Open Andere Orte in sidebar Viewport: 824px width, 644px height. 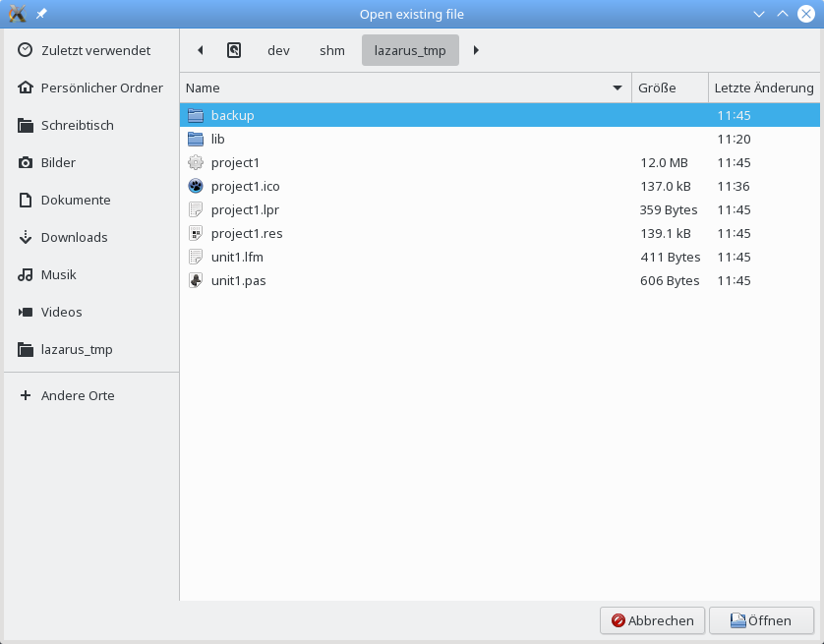pyautogui.click(x=77, y=395)
